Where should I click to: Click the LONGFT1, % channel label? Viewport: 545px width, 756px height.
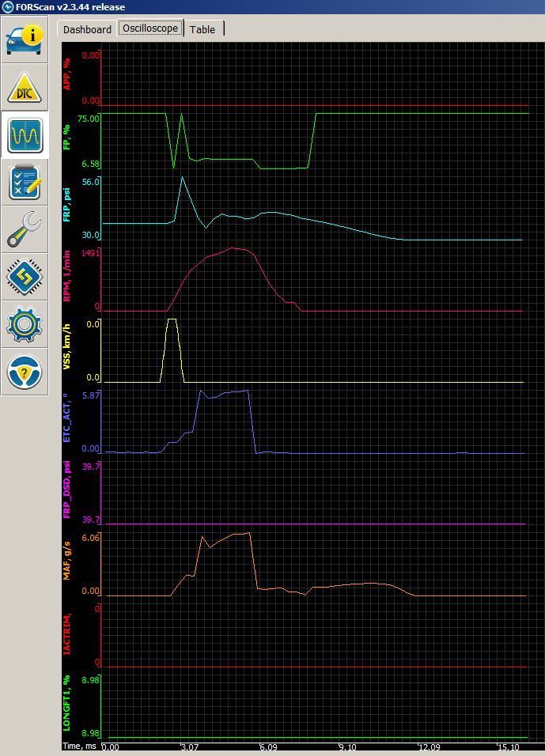tap(66, 703)
